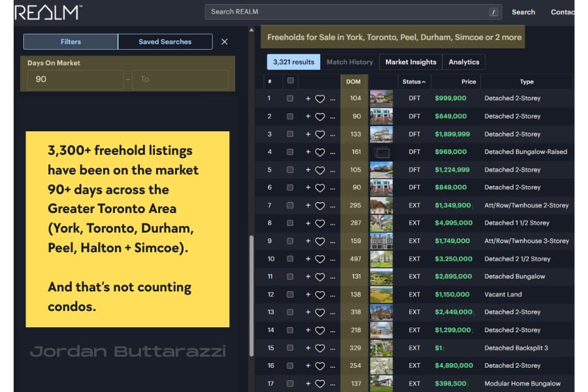Select the checkbox for listing 3
Screen dimensions: 588x392
click(x=290, y=134)
